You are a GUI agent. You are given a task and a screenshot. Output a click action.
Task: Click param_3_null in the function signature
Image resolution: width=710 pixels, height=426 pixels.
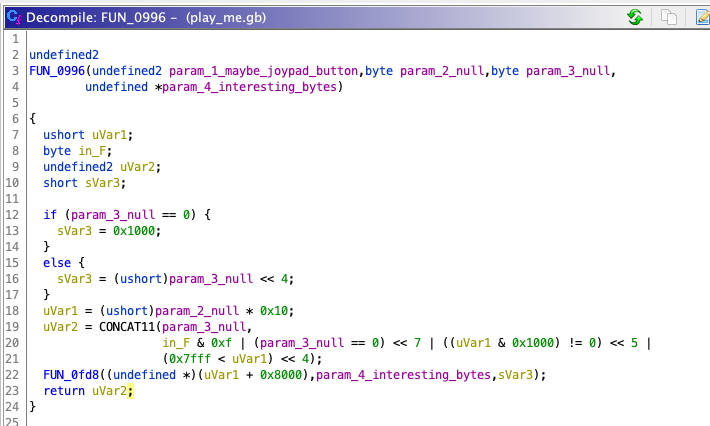tap(568, 71)
